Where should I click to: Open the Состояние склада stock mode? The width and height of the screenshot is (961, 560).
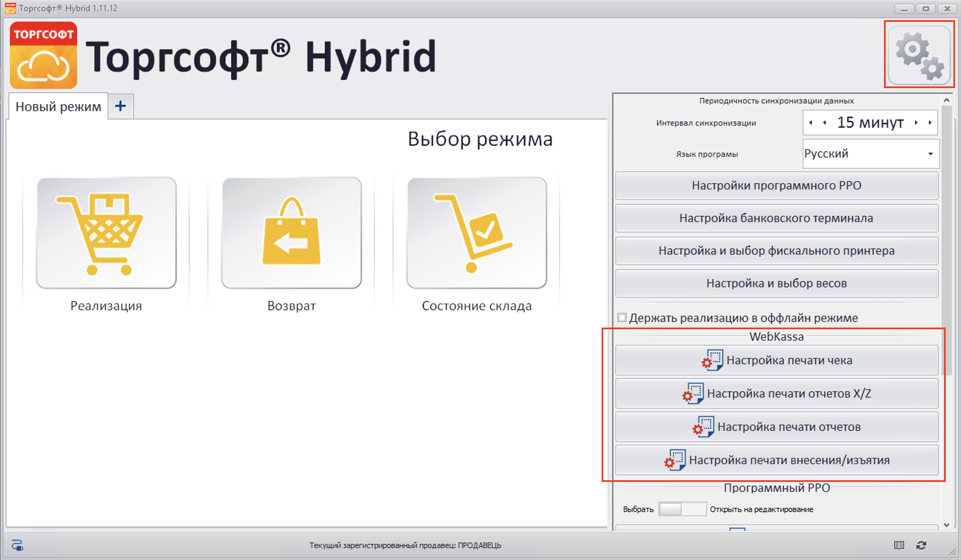pos(477,233)
